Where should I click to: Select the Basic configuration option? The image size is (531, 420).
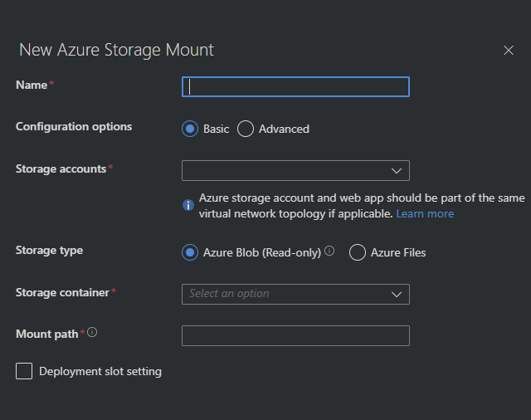pos(190,129)
